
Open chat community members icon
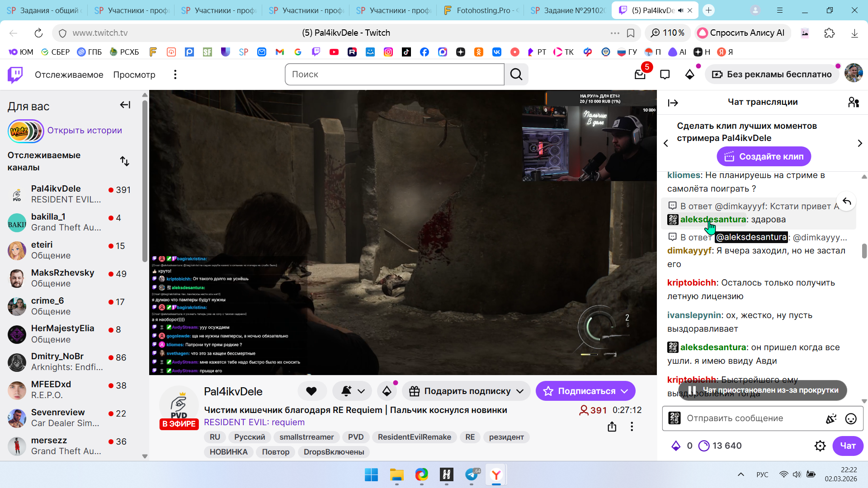tap(853, 103)
